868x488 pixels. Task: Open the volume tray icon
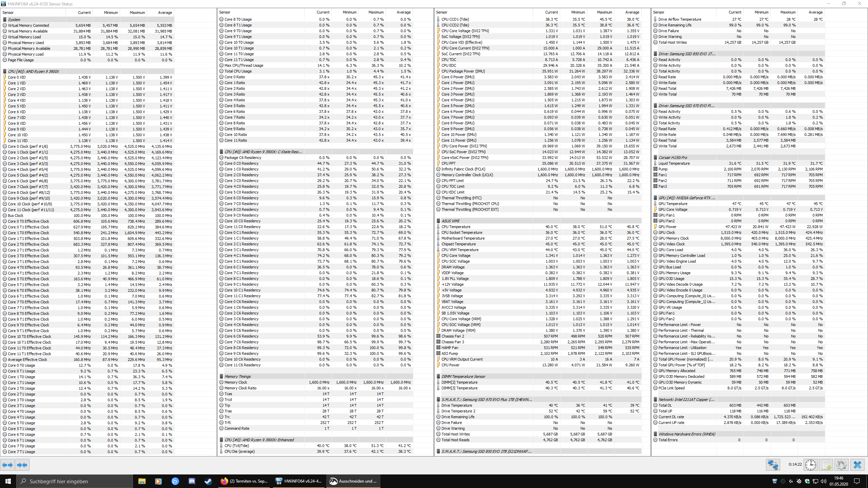[823, 481]
